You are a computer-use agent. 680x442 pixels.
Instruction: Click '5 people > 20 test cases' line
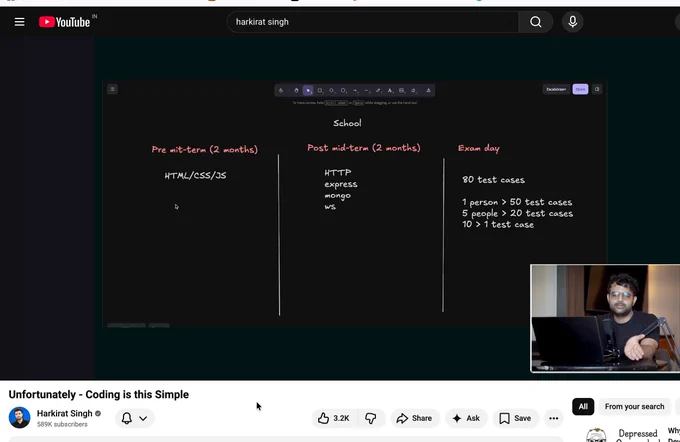click(517, 213)
